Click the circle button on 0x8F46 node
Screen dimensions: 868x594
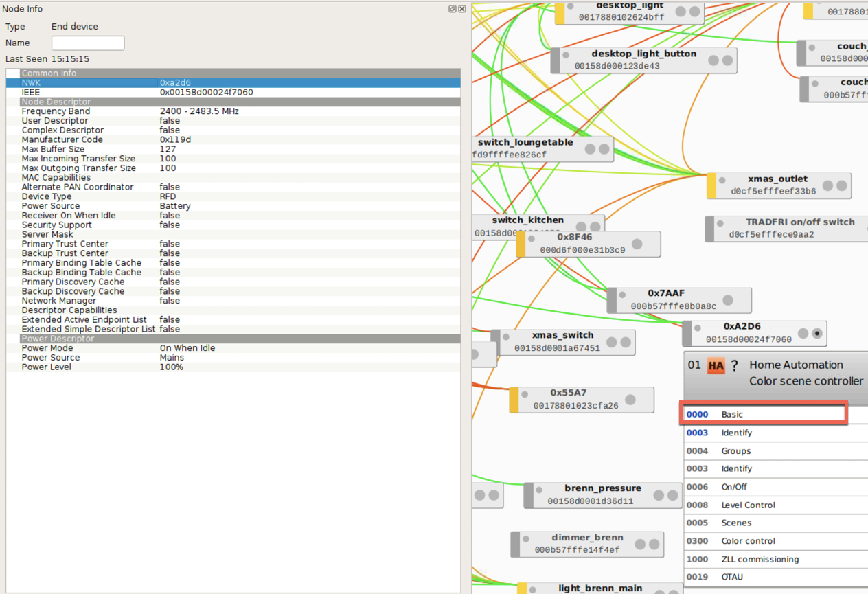pos(637,244)
